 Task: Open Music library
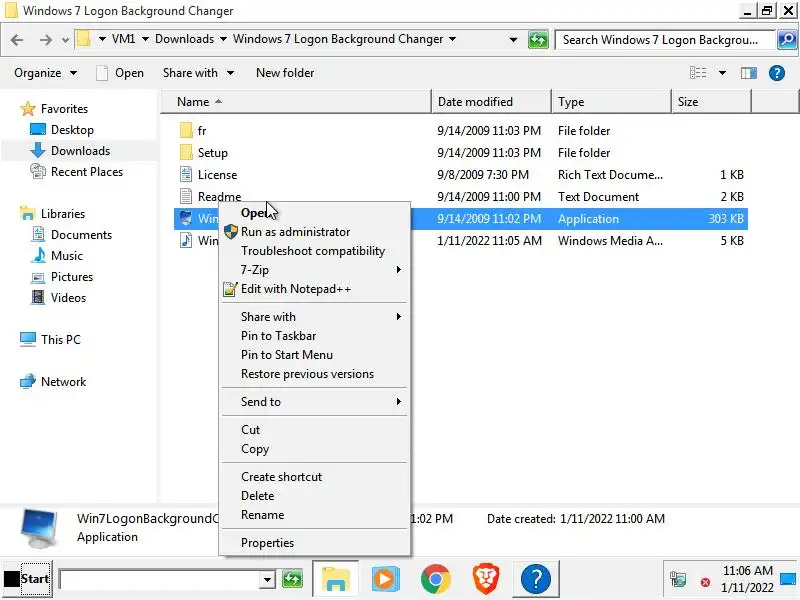click(x=57, y=256)
